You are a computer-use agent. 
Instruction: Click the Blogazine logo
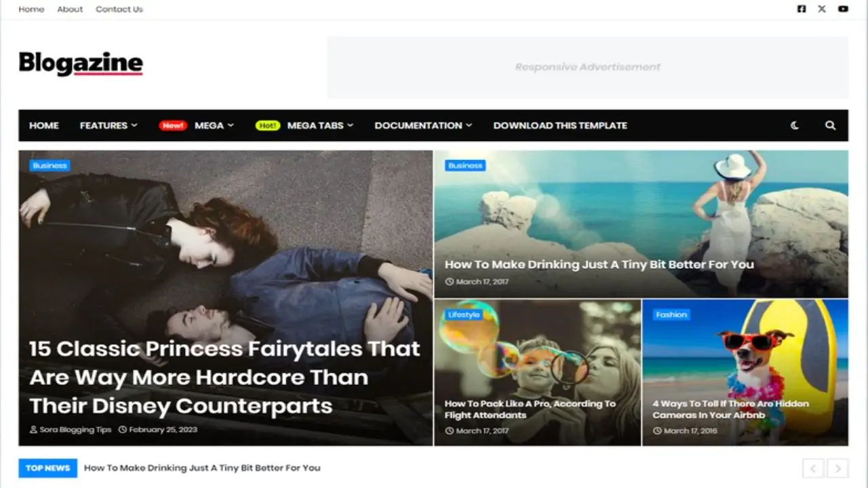(80, 63)
